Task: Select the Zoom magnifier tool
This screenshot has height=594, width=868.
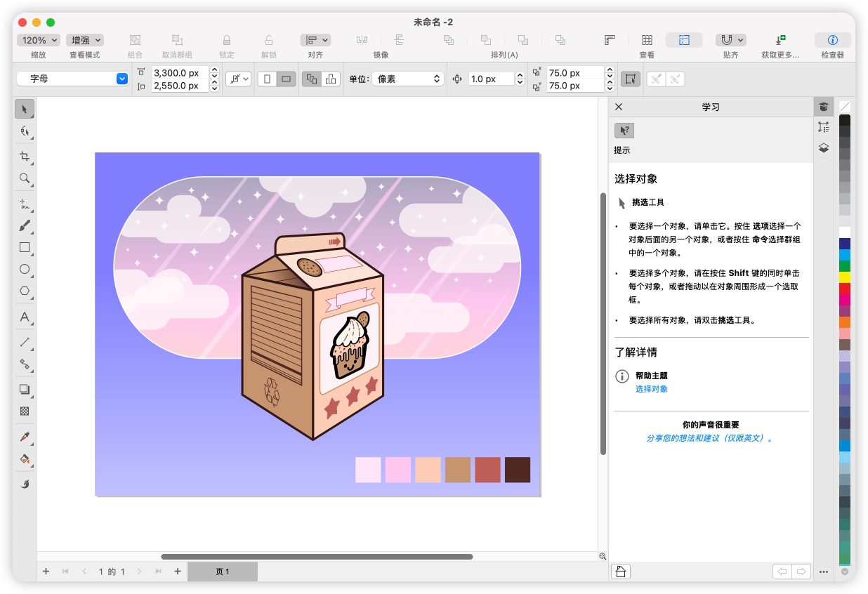Action: pos(25,178)
